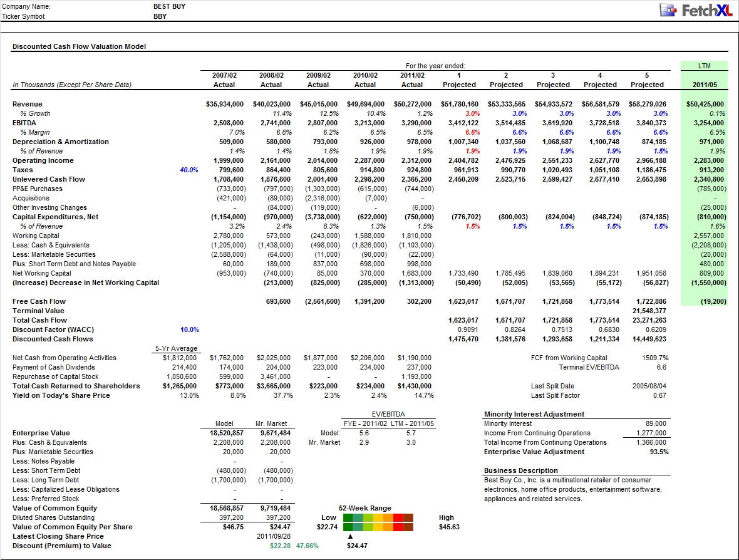Select the 2007/02 revenue $35,934,000

pyautogui.click(x=225, y=104)
